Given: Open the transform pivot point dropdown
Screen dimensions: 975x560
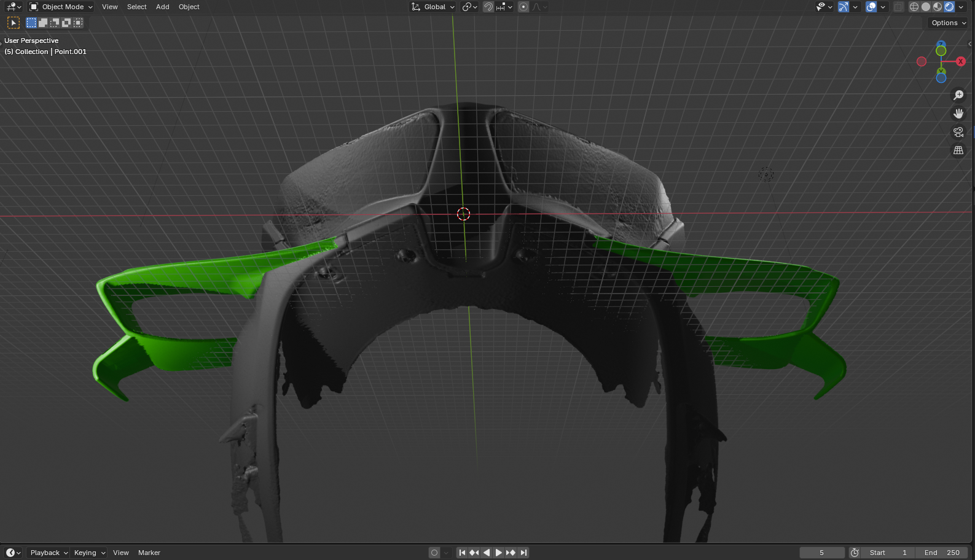Looking at the screenshot, I should click(x=470, y=7).
